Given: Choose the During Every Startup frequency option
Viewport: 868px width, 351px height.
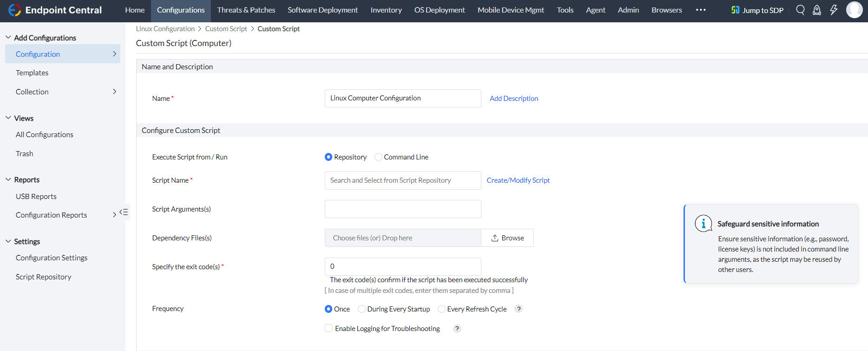Looking at the screenshot, I should coord(362,309).
